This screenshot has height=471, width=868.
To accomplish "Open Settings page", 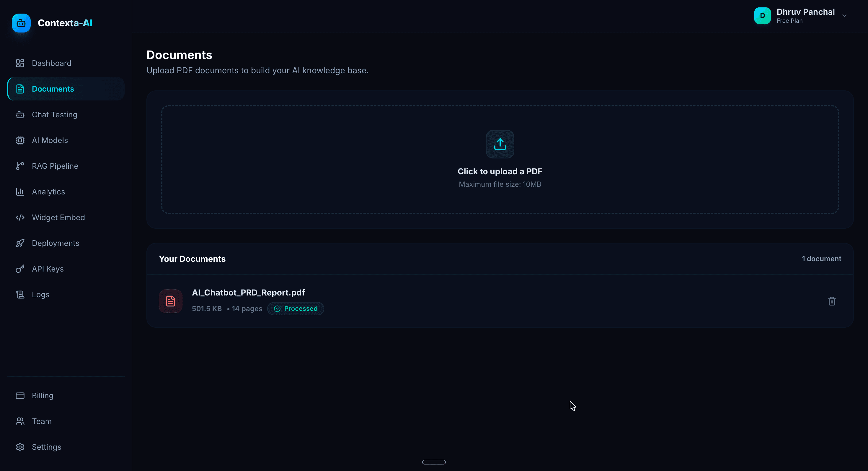I will click(x=66, y=447).
